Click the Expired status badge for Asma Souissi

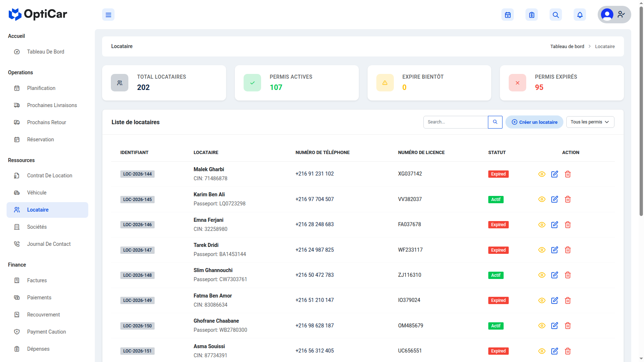[498, 351]
